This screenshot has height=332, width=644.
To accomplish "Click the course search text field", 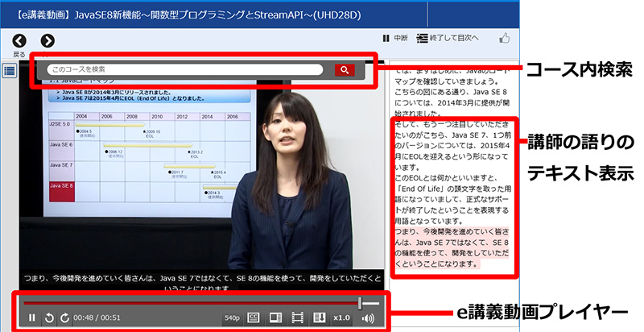I will (185, 70).
